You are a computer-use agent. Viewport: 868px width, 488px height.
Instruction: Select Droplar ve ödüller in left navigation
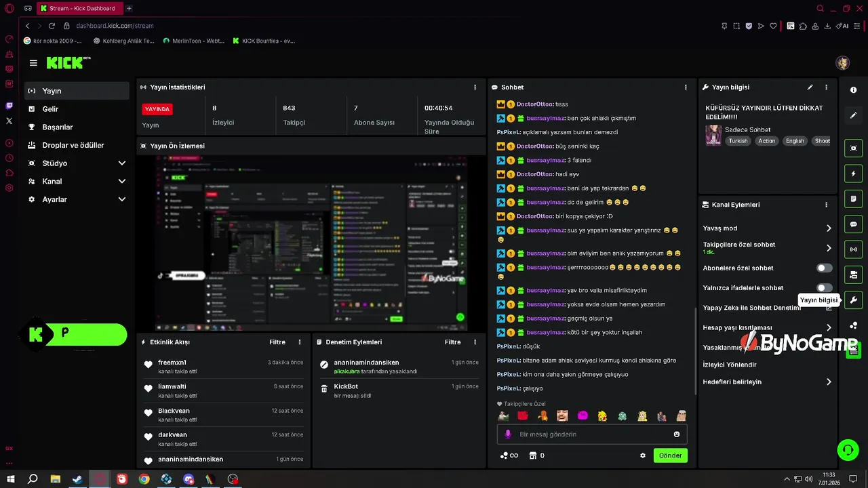pos(77,145)
